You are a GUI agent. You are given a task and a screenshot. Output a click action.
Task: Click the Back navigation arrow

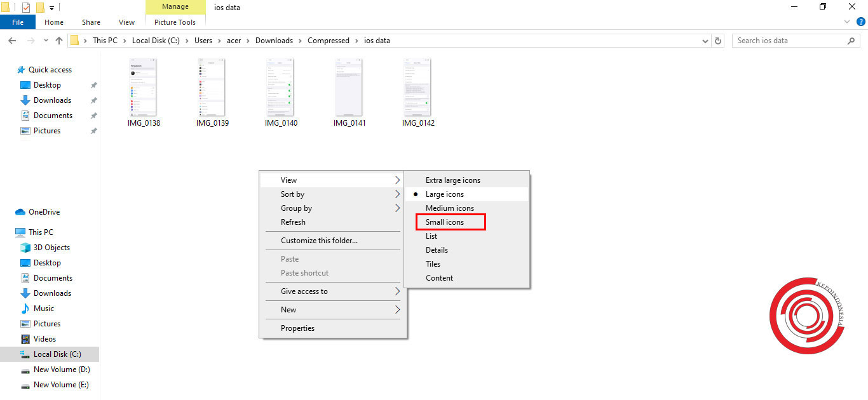pos(11,40)
